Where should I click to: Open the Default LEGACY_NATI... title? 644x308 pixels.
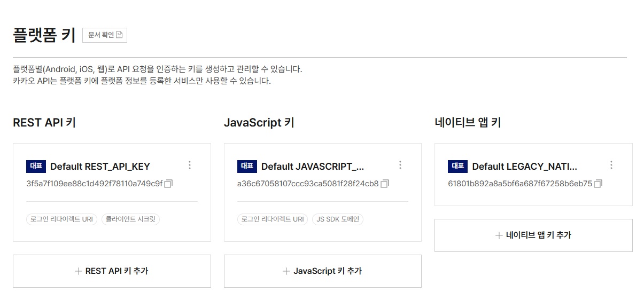point(524,167)
